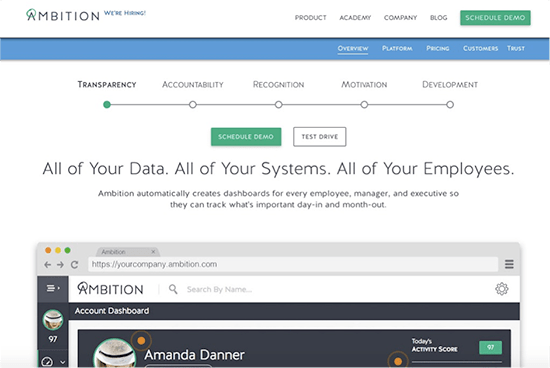Viewport: 550px width, 368px height.
Task: Select the Transparency step label
Action: tap(107, 85)
